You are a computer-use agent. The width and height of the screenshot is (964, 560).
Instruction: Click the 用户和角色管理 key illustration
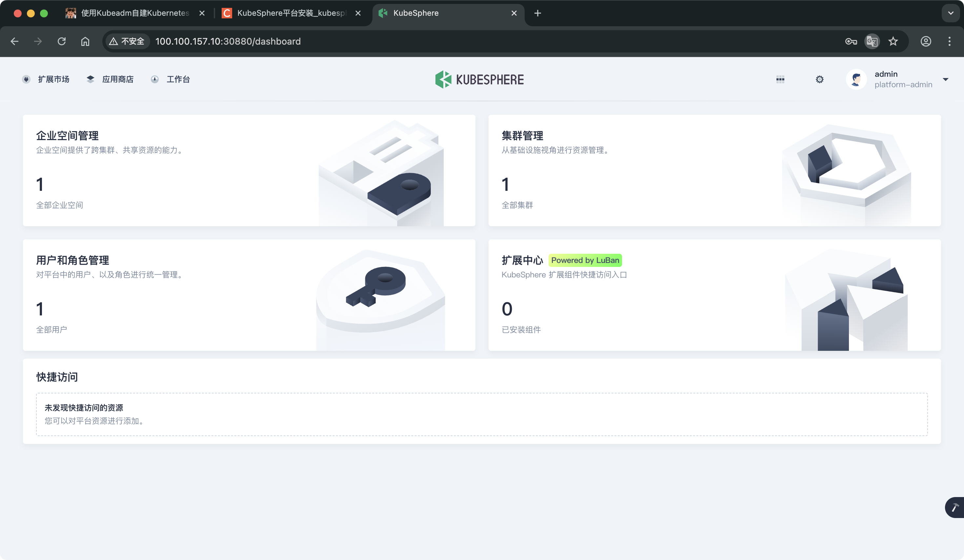(380, 300)
